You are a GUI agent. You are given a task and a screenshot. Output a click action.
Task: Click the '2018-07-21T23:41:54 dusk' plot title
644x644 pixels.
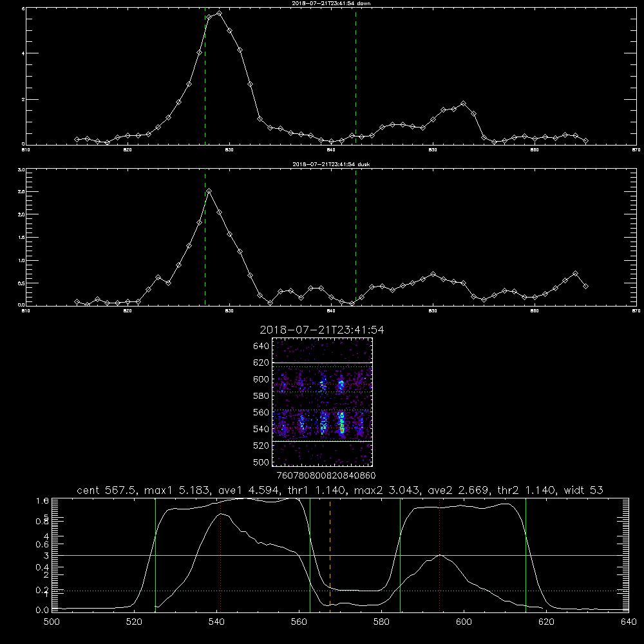click(331, 164)
